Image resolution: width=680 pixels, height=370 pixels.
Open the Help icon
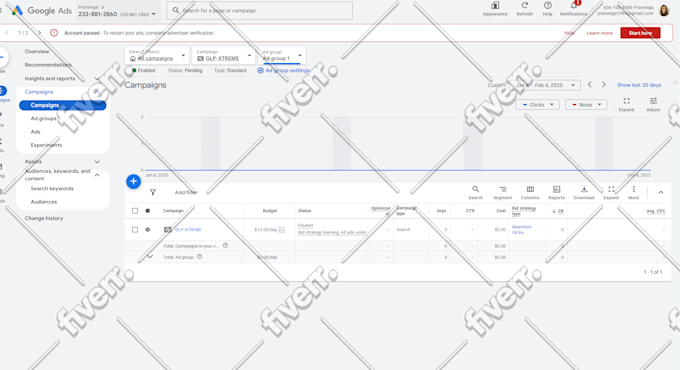[x=548, y=6]
